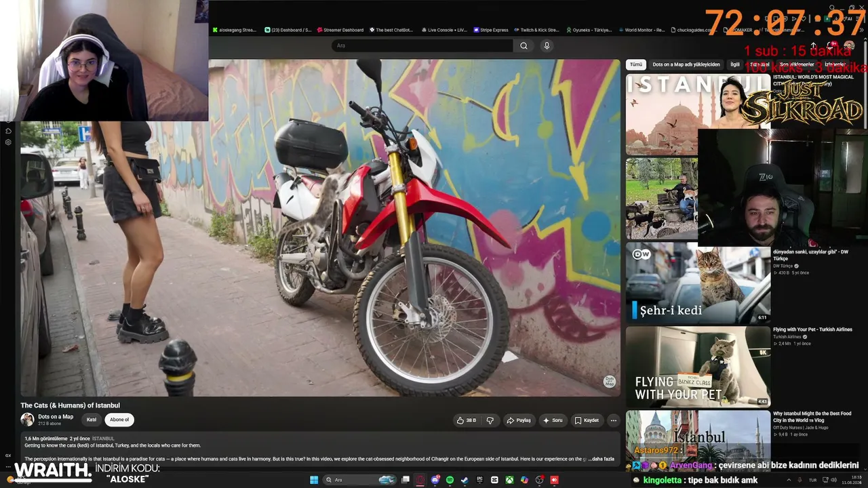
Task: Open Opera GX from taskbar
Action: (420, 480)
